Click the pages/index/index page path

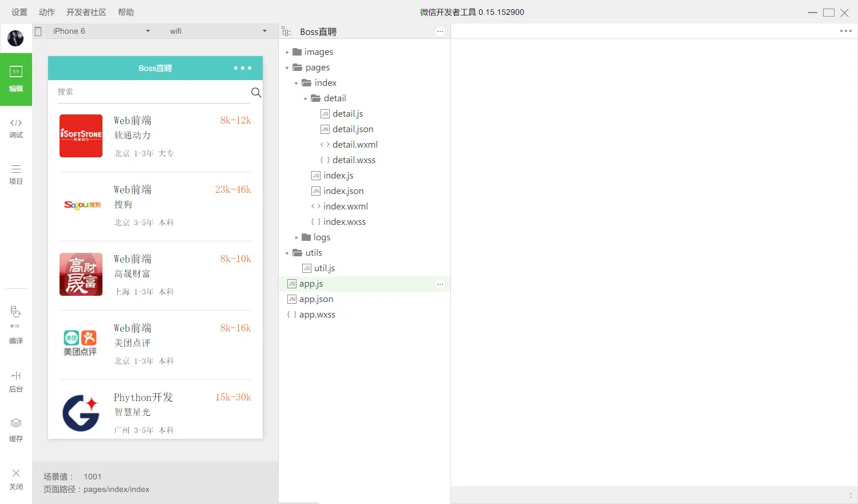pos(116,490)
